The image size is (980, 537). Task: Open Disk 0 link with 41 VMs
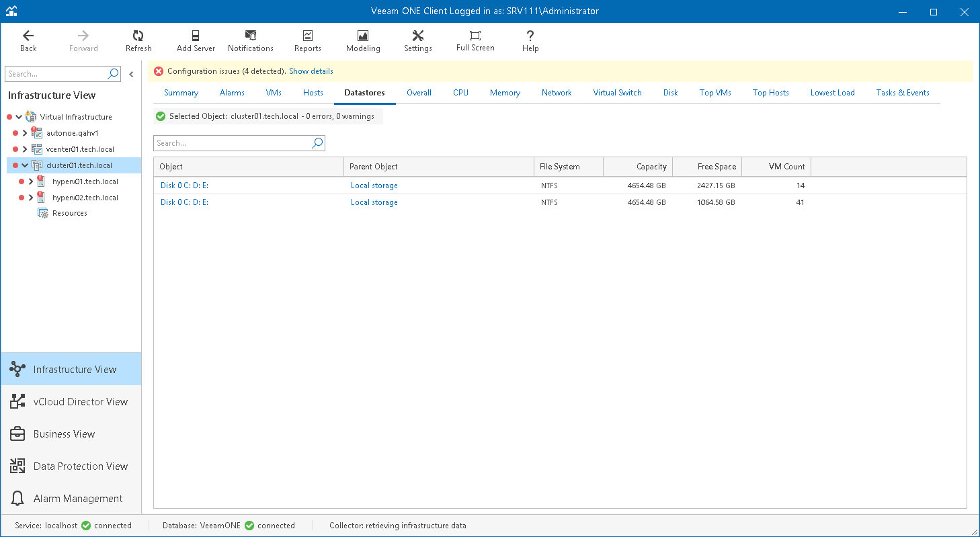click(184, 202)
